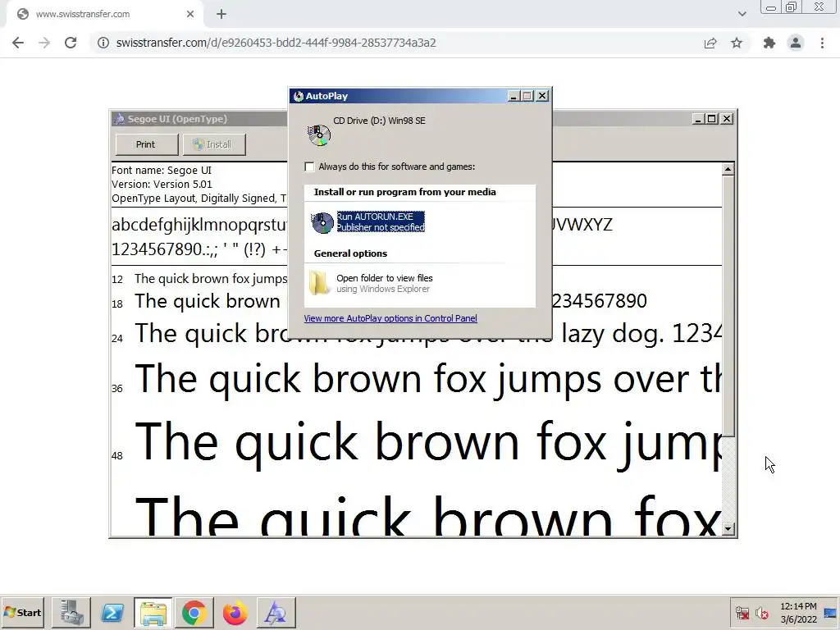The width and height of the screenshot is (840, 630).
Task: Click network status tray icon
Action: click(742, 612)
